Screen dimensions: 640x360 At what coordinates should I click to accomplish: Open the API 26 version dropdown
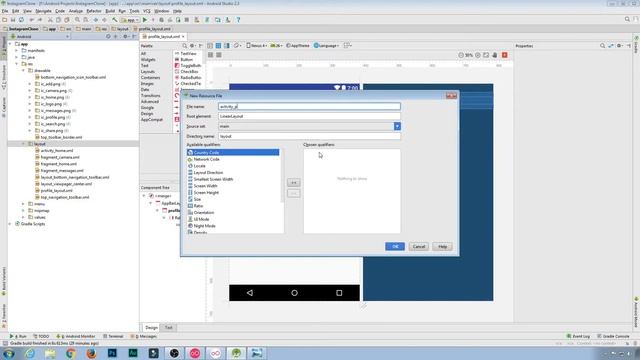(x=276, y=46)
